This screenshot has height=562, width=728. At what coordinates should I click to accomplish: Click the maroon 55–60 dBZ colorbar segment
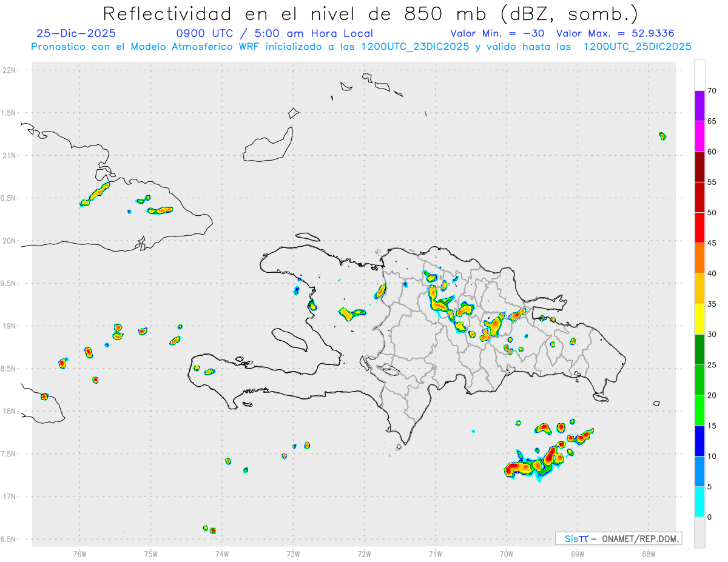(x=699, y=167)
